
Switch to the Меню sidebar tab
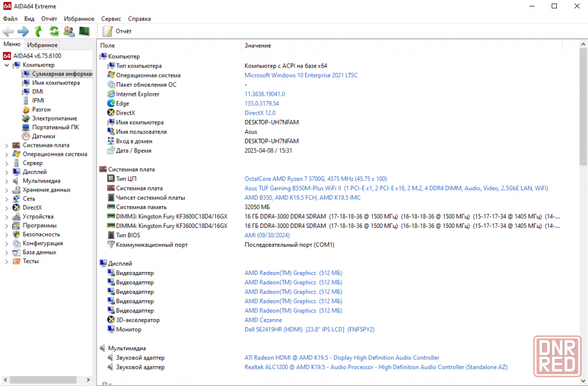[12, 44]
